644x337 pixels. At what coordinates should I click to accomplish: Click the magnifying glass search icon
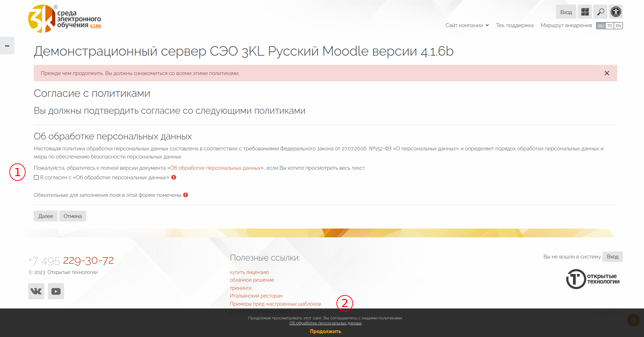600,12
